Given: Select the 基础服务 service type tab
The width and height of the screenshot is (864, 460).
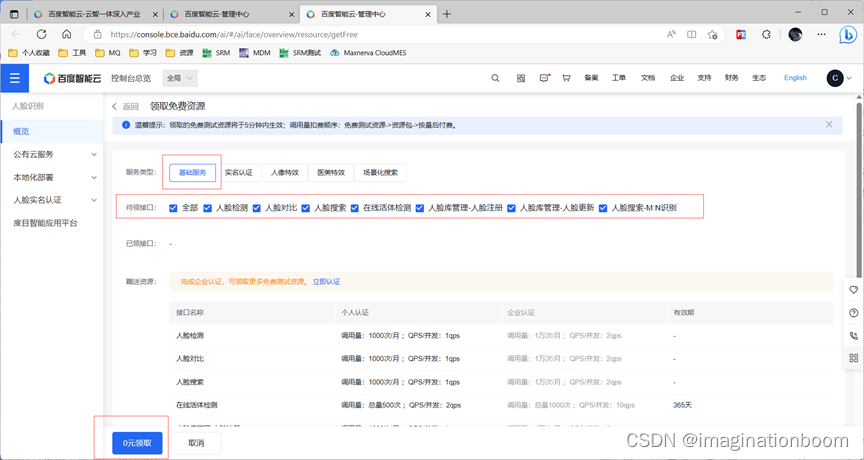Looking at the screenshot, I should [x=192, y=172].
